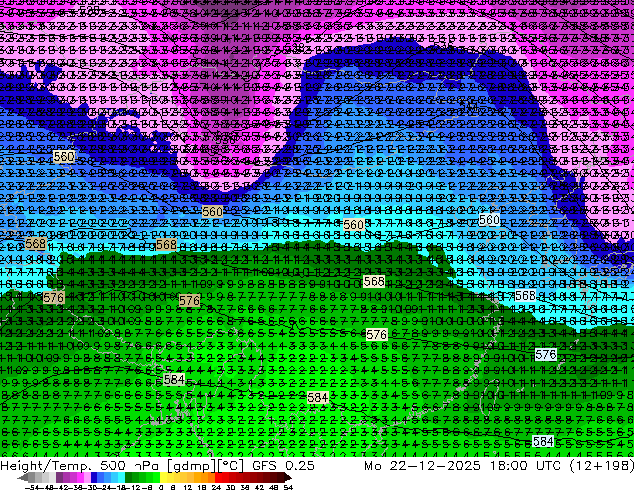Click the white 576 contour label
Image resolution: width=634 pixels, height=490 pixels.
546,355
